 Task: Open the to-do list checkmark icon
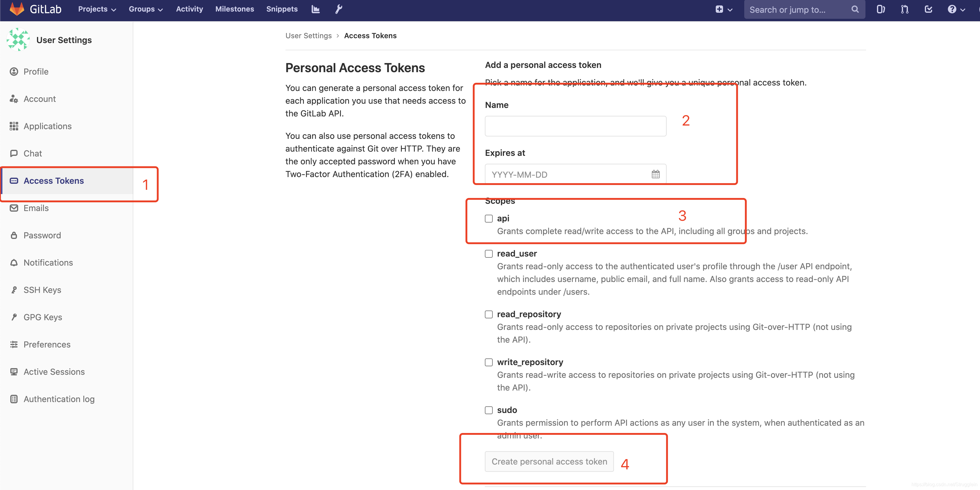[x=928, y=9]
